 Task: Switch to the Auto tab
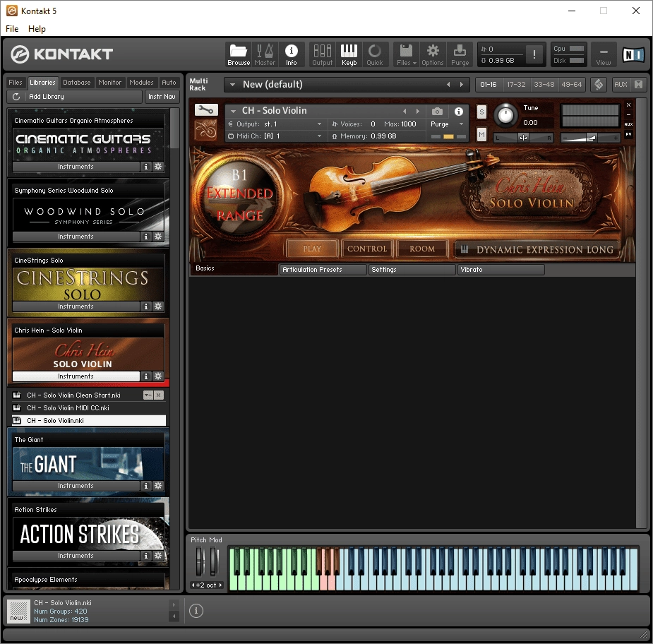coord(169,83)
